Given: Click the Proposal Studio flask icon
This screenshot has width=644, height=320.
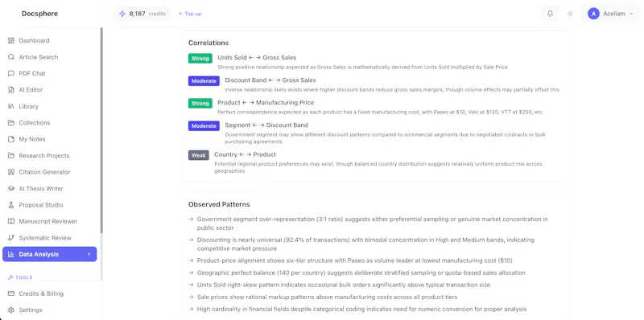Looking at the screenshot, I should pyautogui.click(x=11, y=205).
